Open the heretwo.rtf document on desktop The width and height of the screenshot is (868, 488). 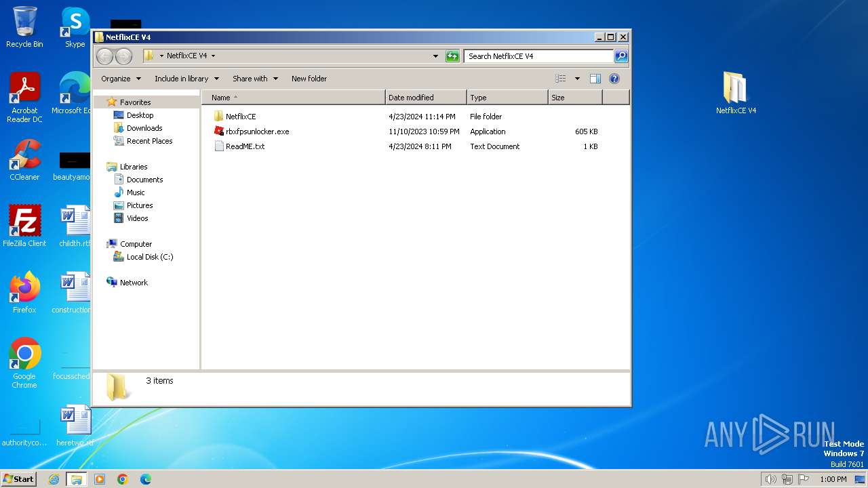(x=75, y=426)
